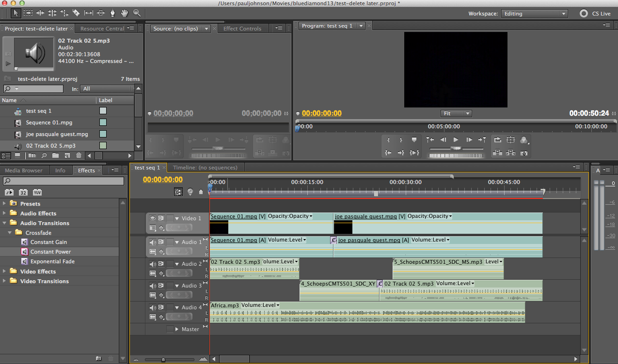The width and height of the screenshot is (618, 364).
Task: Switch project panel to icon view
Action: point(17,155)
